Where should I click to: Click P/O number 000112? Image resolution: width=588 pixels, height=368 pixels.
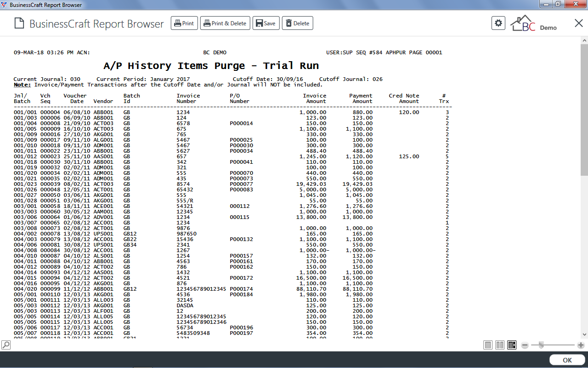pyautogui.click(x=240, y=206)
